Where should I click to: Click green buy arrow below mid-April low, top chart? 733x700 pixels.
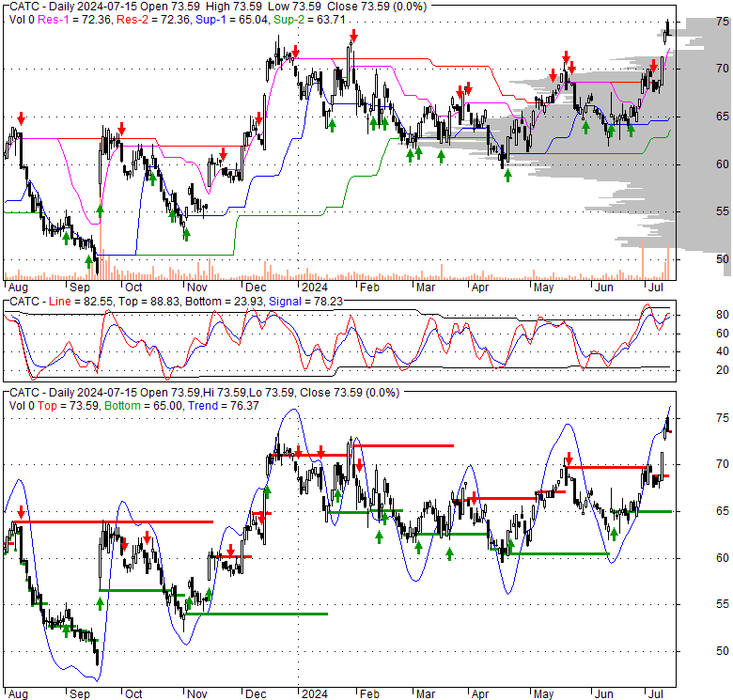[x=507, y=176]
